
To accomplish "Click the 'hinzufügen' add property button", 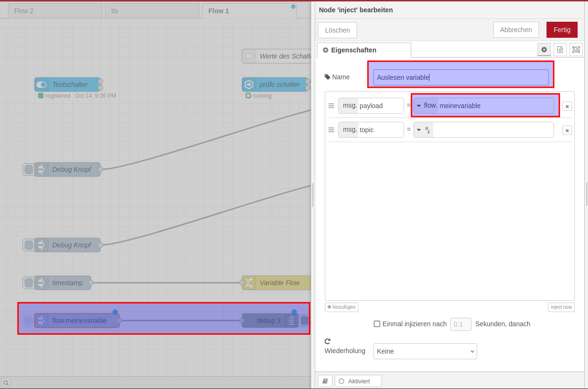I will tap(341, 307).
